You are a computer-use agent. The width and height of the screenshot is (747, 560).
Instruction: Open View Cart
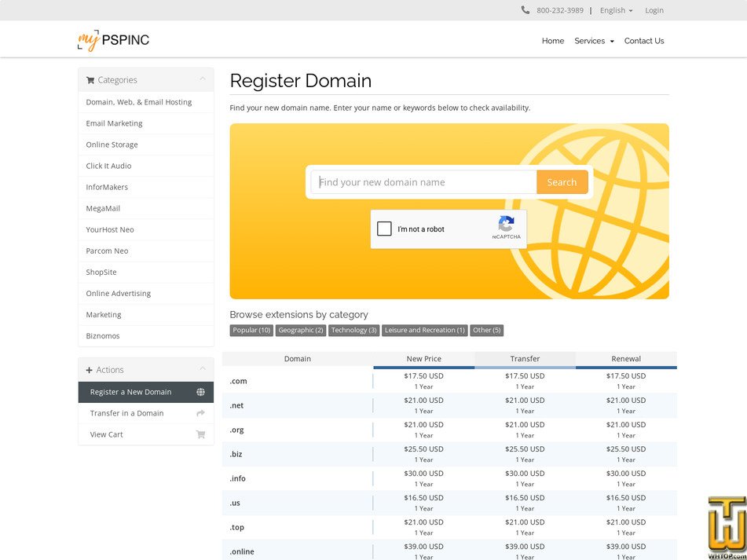(x=146, y=434)
